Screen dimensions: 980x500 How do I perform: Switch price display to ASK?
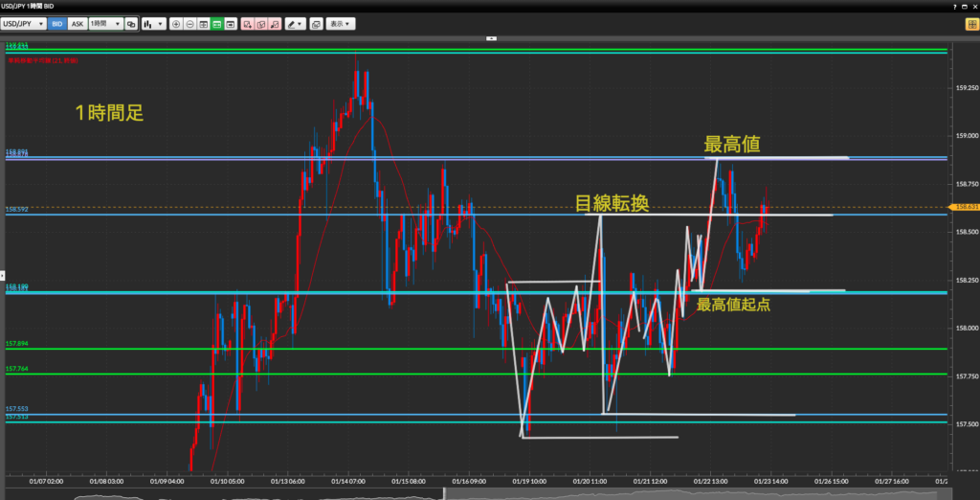77,23
